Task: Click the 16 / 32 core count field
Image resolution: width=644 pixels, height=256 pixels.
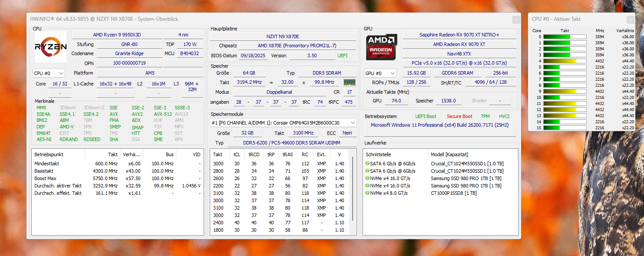Action: (x=60, y=84)
